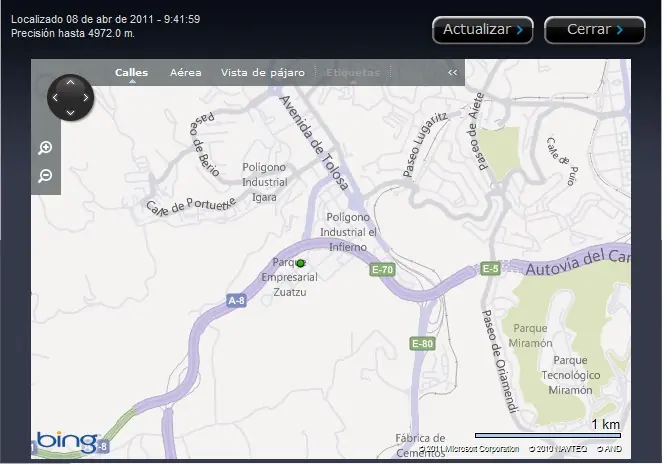Click the E-5 road shield
Screen dimensions: 668x464
click(490, 269)
